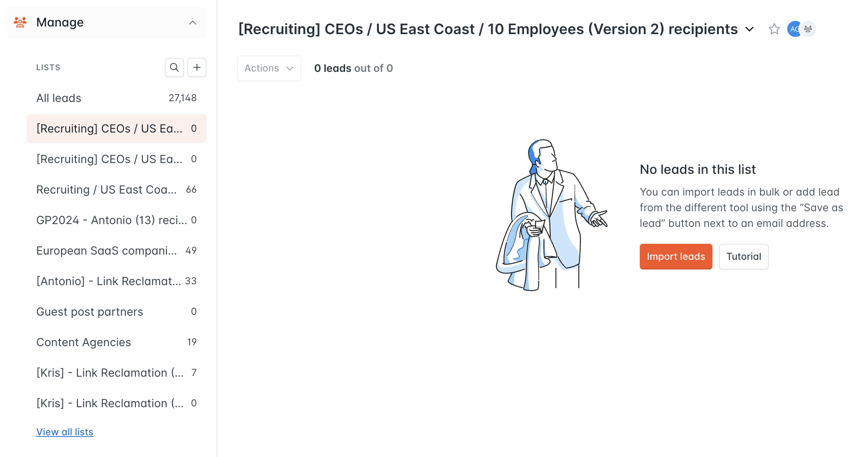Select the Recruiting / US East Coa... list

tap(107, 189)
